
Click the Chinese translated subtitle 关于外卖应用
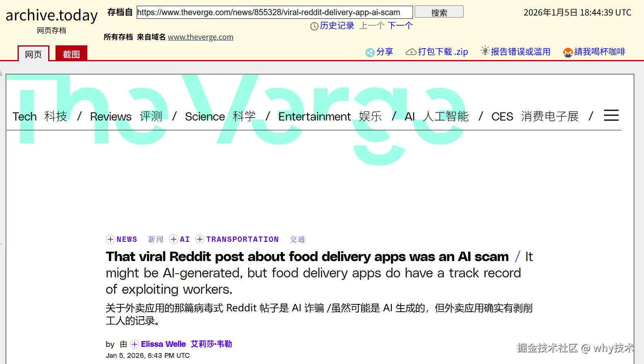pyautogui.click(x=319, y=314)
